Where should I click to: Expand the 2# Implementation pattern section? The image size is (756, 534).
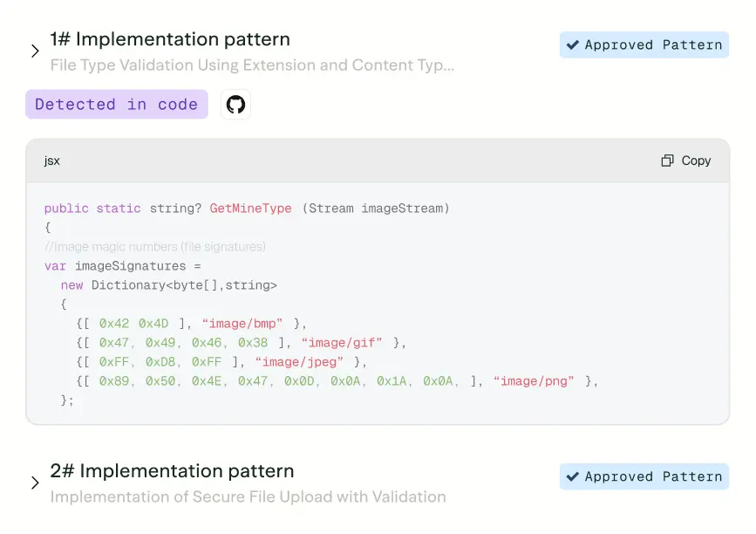[35, 483]
